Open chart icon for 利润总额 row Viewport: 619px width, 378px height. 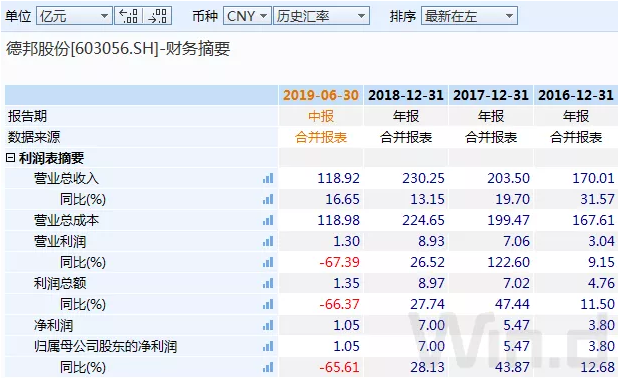tap(268, 283)
